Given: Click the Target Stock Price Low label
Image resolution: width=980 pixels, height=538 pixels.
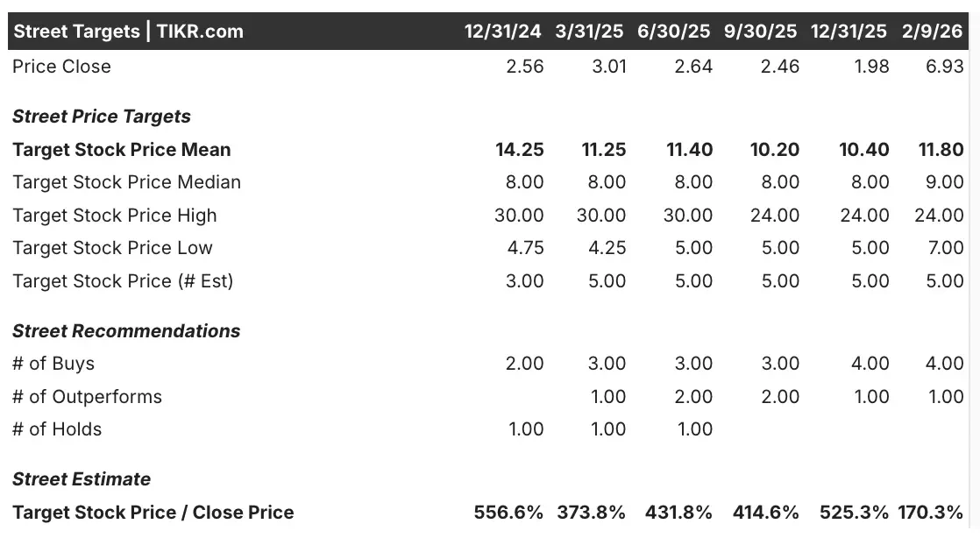Looking at the screenshot, I should [x=112, y=247].
